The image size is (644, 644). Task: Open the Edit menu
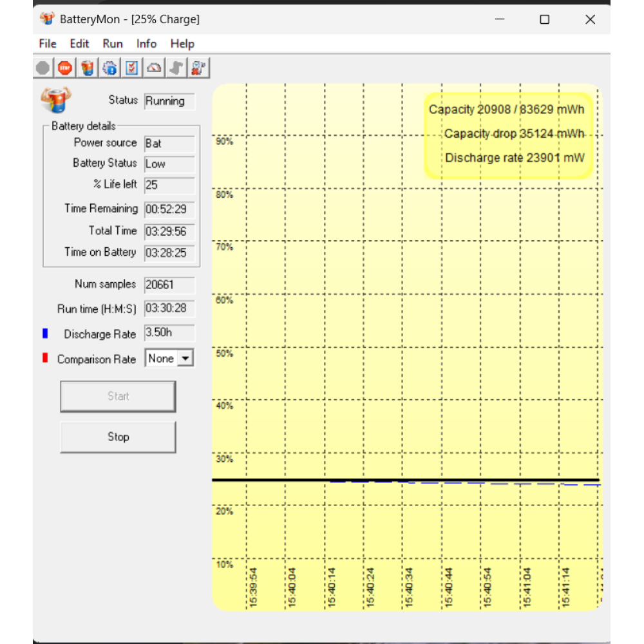79,44
